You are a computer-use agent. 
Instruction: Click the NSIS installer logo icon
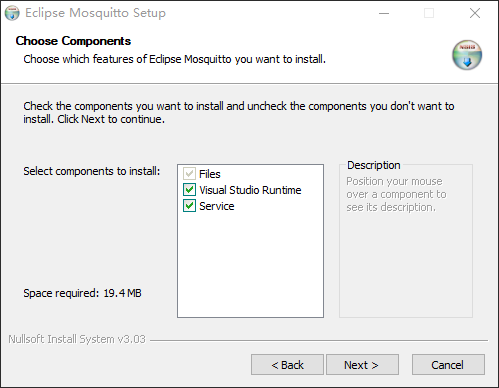467,55
